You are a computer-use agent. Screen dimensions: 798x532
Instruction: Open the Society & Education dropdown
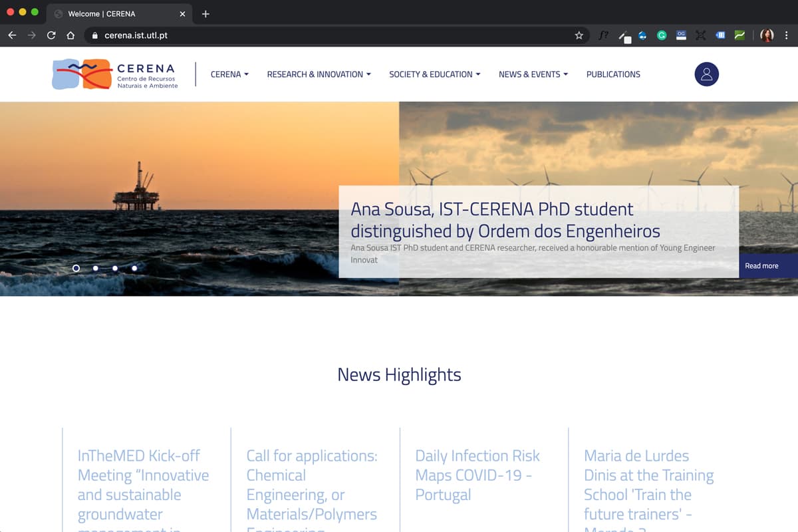pyautogui.click(x=434, y=74)
